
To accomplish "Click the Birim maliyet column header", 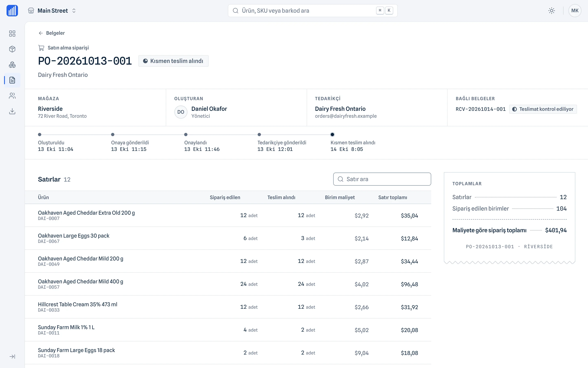I will coord(340,197).
